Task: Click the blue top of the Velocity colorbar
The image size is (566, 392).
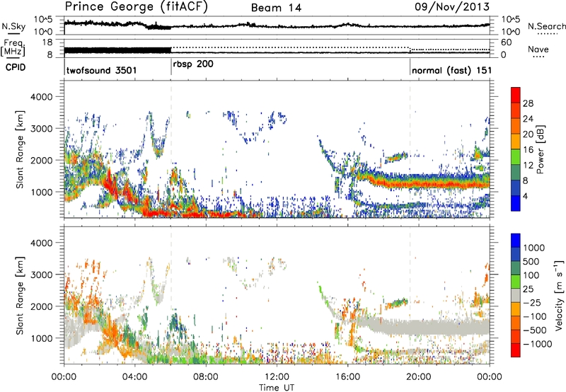Action: pyautogui.click(x=516, y=240)
